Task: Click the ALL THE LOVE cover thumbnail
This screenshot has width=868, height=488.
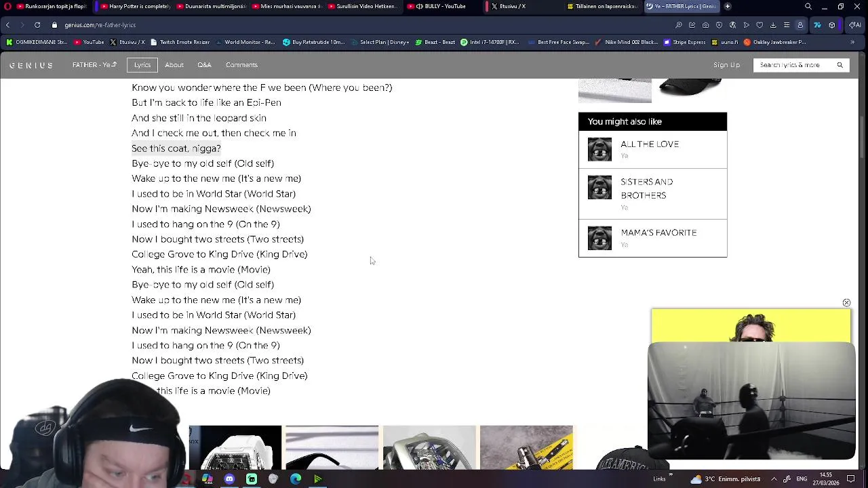Action: (x=599, y=150)
